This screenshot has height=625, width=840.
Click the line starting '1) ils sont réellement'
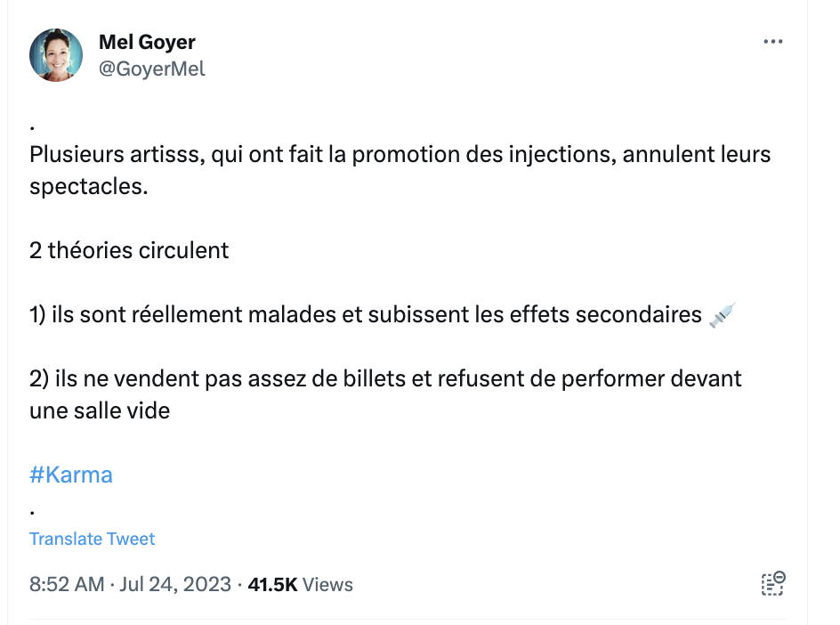[x=383, y=314]
